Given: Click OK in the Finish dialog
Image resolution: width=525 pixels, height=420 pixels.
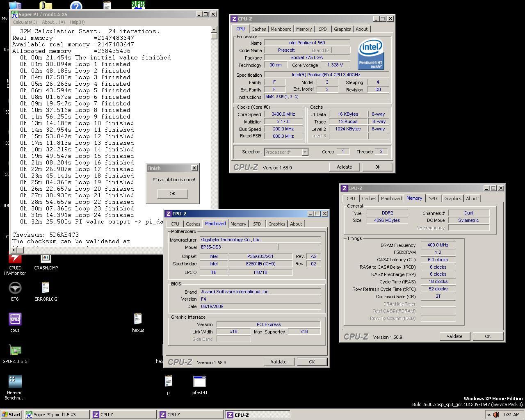Looking at the screenshot, I should pyautogui.click(x=173, y=194).
